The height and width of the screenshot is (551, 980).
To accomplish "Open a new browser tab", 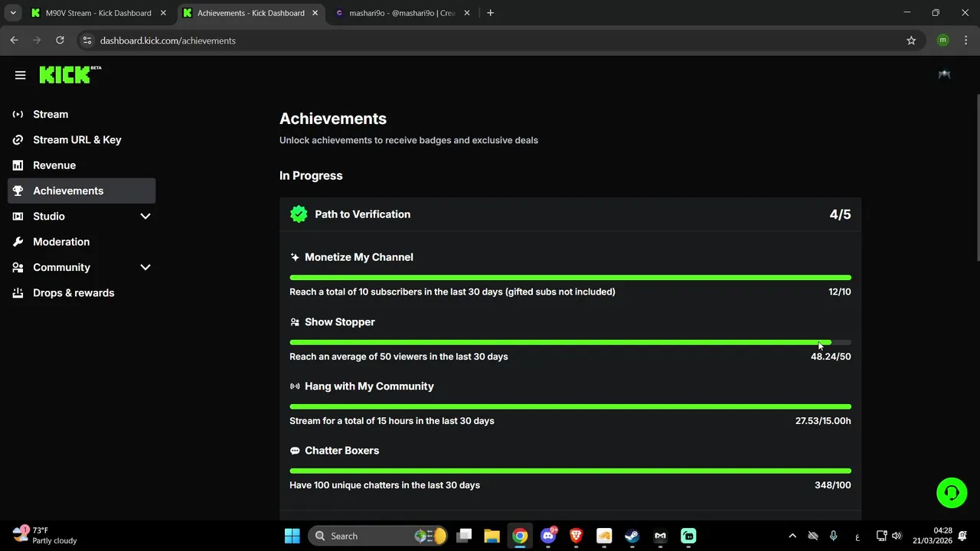I will [490, 13].
